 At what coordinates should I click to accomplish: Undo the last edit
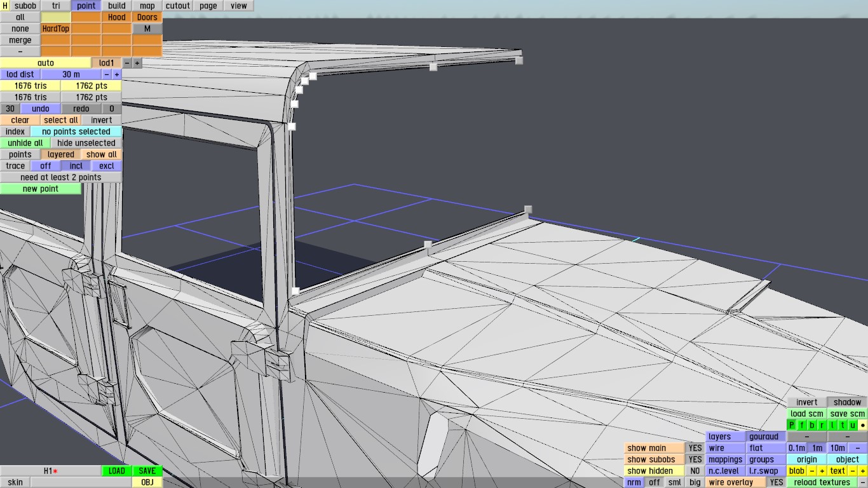coord(41,109)
